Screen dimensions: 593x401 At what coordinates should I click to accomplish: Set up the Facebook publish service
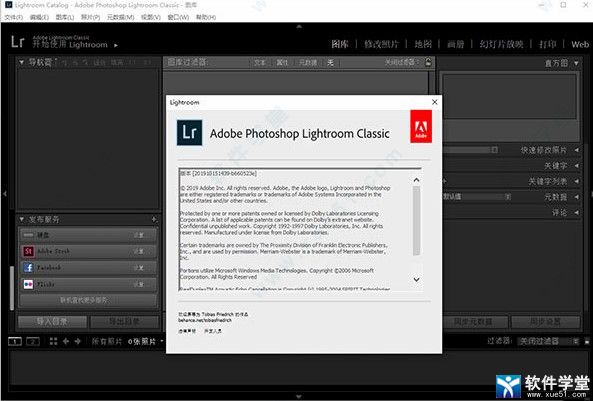[x=138, y=267]
